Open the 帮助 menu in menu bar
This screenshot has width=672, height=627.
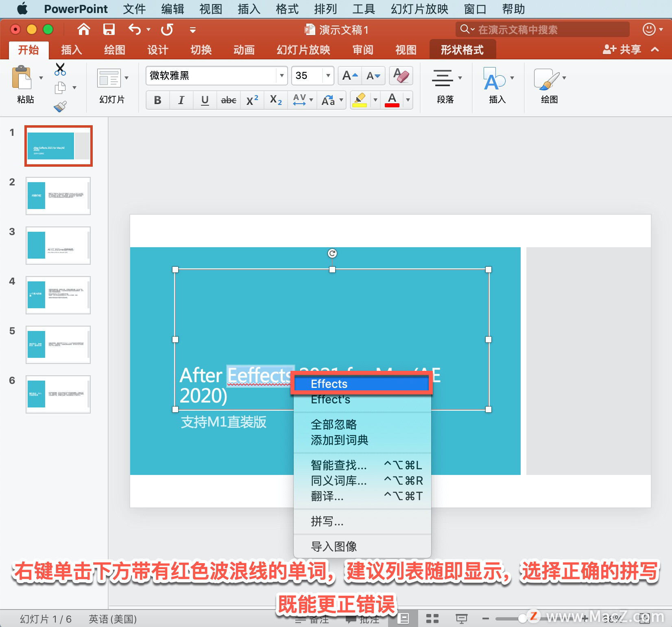(x=513, y=9)
